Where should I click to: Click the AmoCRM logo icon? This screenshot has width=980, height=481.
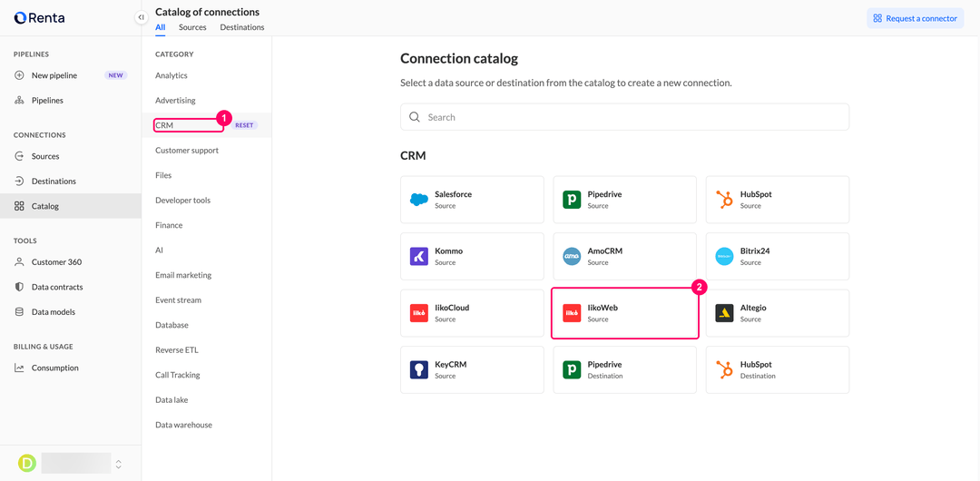pos(572,257)
